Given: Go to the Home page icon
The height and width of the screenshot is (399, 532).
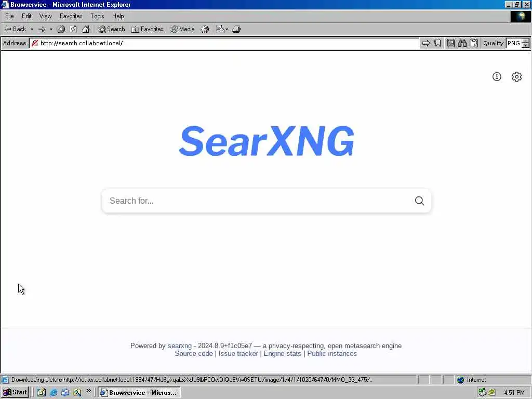Looking at the screenshot, I should pos(86,29).
